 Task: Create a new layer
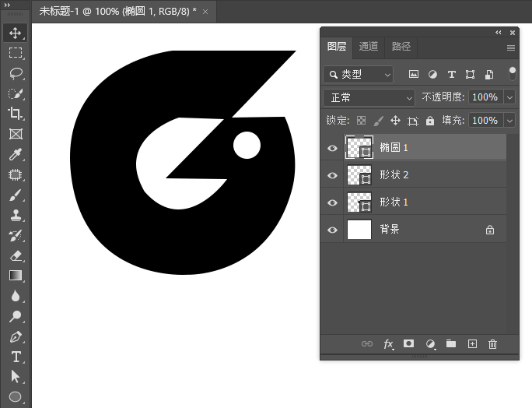click(472, 344)
